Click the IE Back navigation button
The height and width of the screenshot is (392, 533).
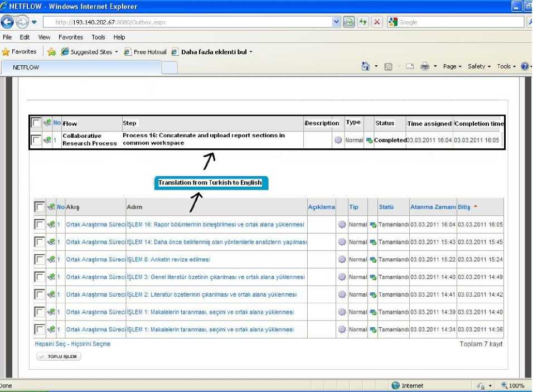[x=7, y=22]
